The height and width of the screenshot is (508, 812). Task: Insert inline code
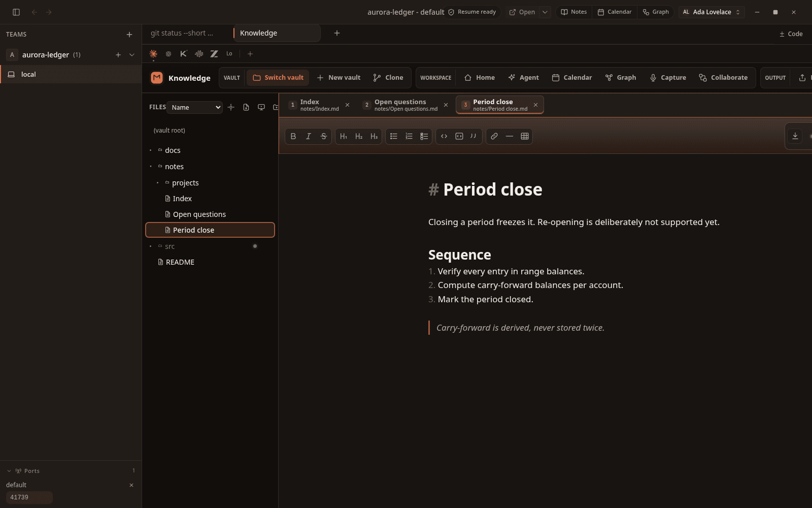click(x=444, y=136)
